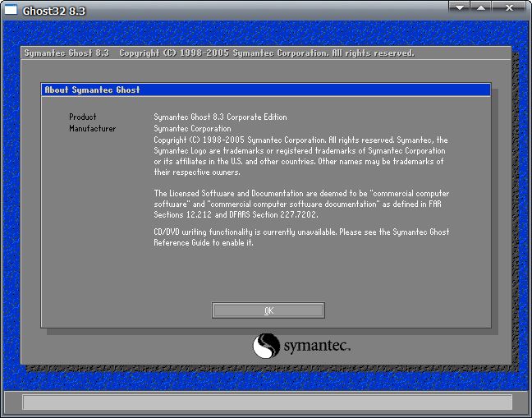Click the Product label
The height and width of the screenshot is (418, 532).
click(x=83, y=117)
